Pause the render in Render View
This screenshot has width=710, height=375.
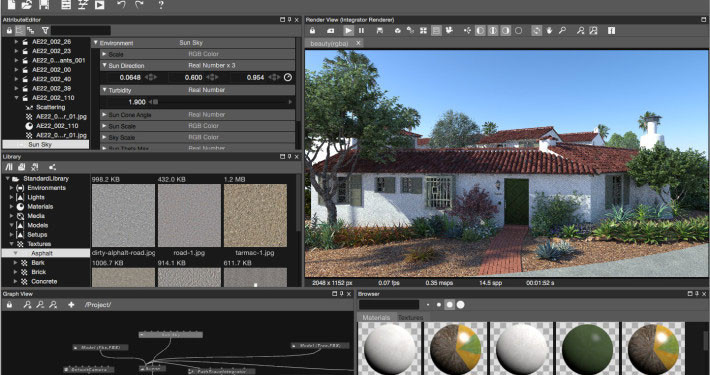(x=361, y=31)
